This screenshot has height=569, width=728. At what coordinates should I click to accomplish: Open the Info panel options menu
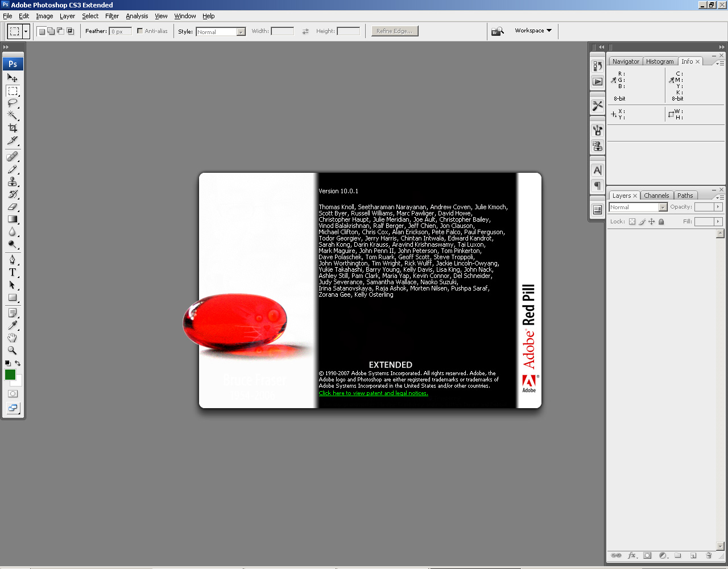[720, 63]
